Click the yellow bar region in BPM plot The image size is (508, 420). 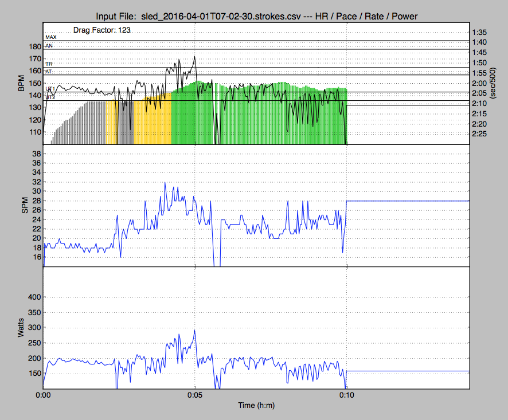click(152, 123)
